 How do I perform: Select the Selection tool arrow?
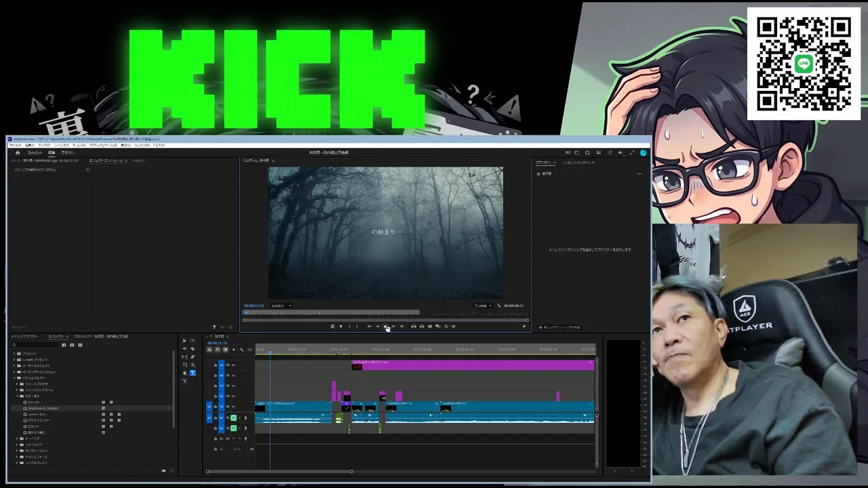pyautogui.click(x=184, y=341)
